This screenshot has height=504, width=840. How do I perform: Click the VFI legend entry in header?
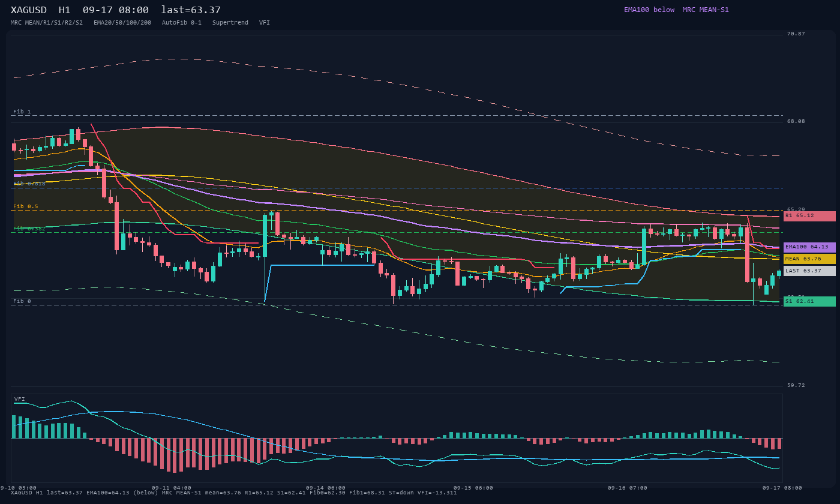265,23
